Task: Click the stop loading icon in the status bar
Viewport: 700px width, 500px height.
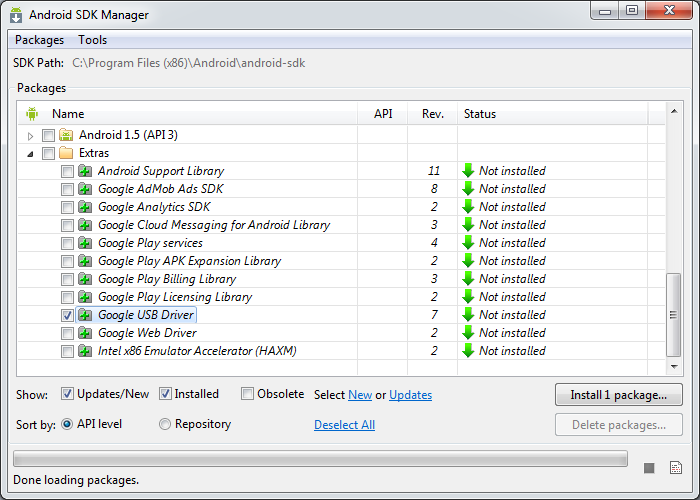Action: coord(649,467)
